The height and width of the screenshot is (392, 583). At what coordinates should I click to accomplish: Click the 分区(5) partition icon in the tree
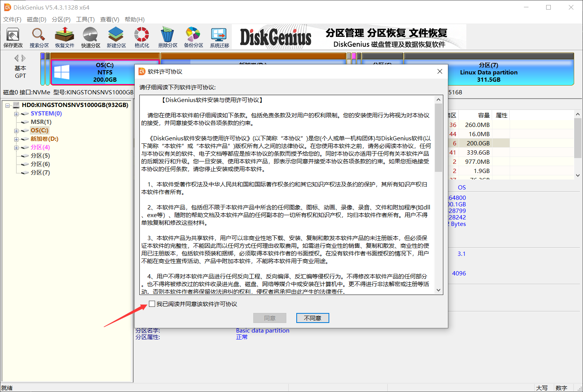[25, 156]
